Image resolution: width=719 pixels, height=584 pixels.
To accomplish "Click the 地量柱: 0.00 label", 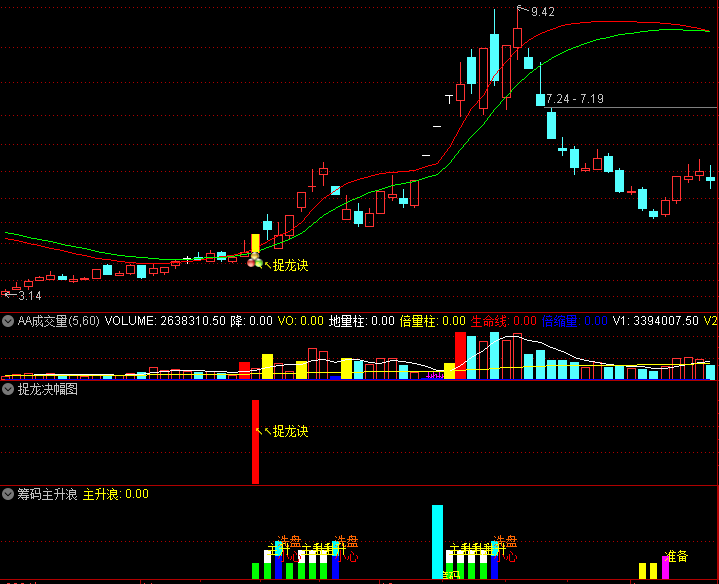I will pyautogui.click(x=361, y=321).
